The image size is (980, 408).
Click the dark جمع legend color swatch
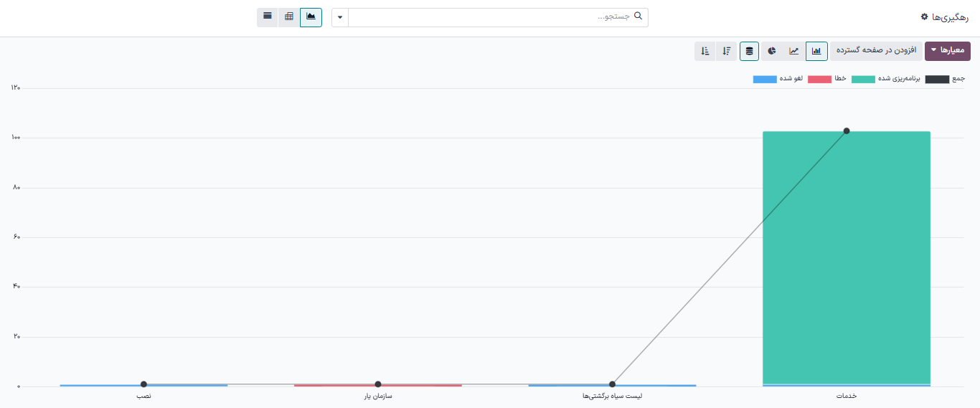[937, 80]
